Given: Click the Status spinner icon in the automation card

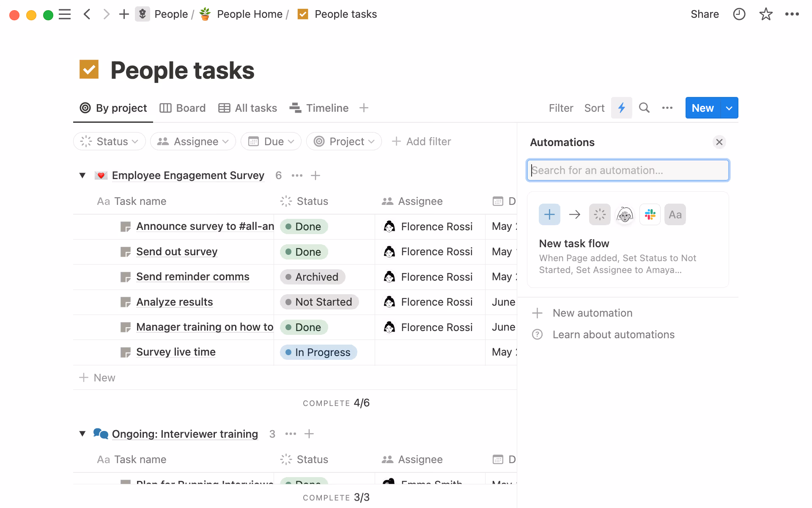Looking at the screenshot, I should (x=600, y=214).
